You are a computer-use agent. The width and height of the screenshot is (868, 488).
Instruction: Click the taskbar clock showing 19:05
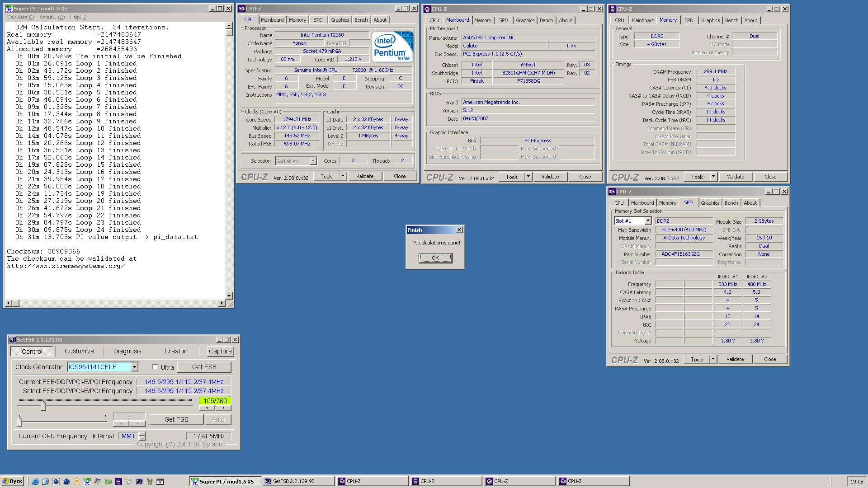coord(857,482)
